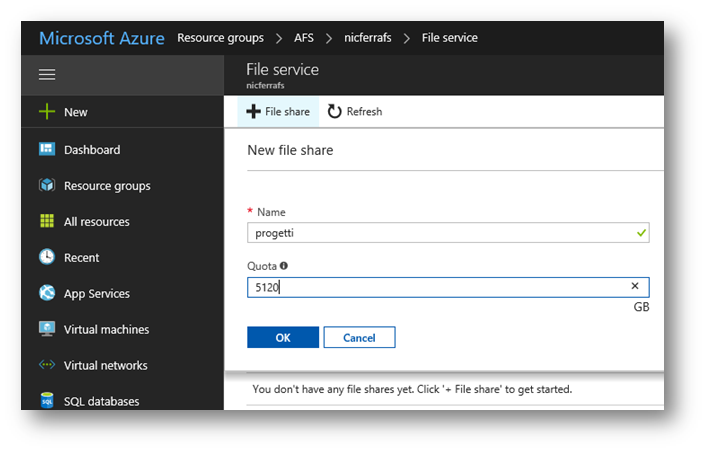
Task: Add a new File share
Action: (x=278, y=112)
